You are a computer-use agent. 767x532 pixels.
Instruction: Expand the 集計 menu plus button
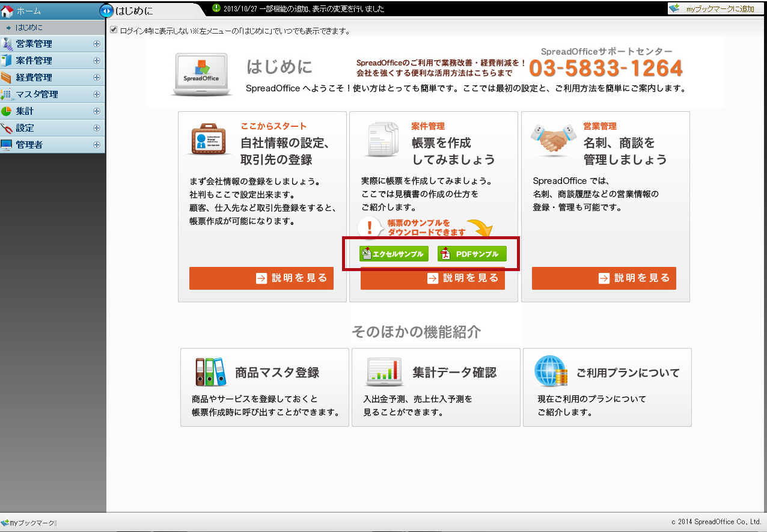point(97,111)
